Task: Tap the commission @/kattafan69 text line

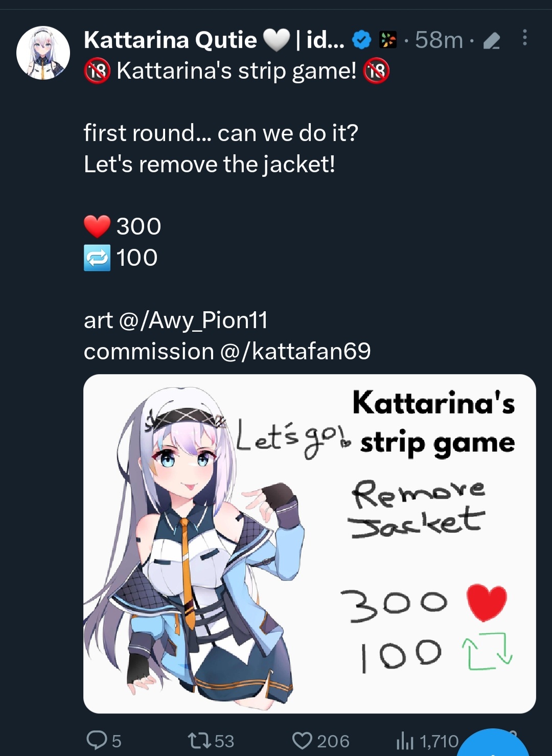Action: pyautogui.click(x=227, y=351)
